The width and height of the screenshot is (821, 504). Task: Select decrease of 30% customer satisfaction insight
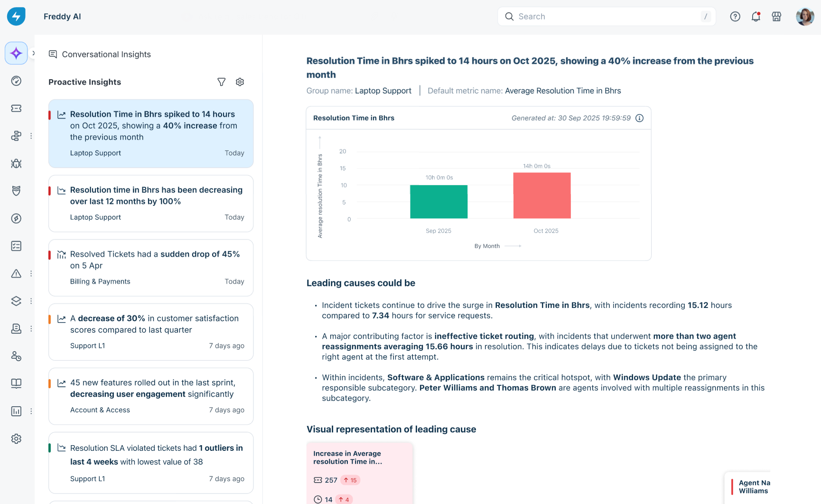tap(151, 332)
